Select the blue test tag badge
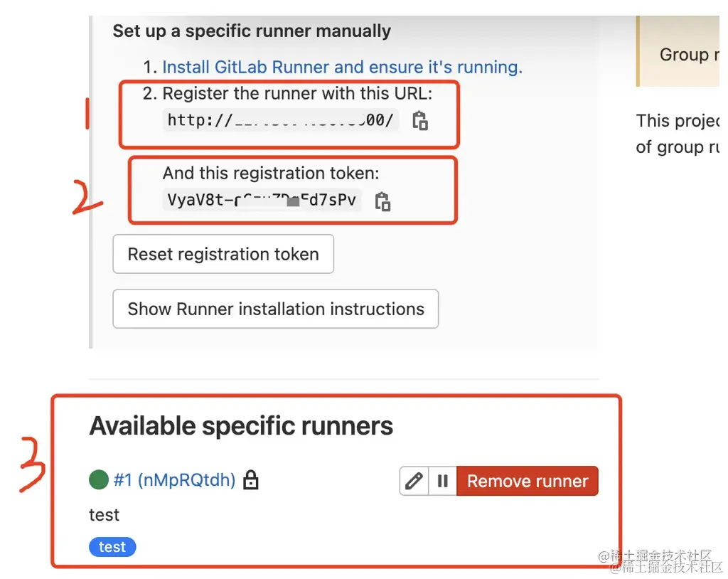728x579 pixels. pyautogui.click(x=112, y=547)
